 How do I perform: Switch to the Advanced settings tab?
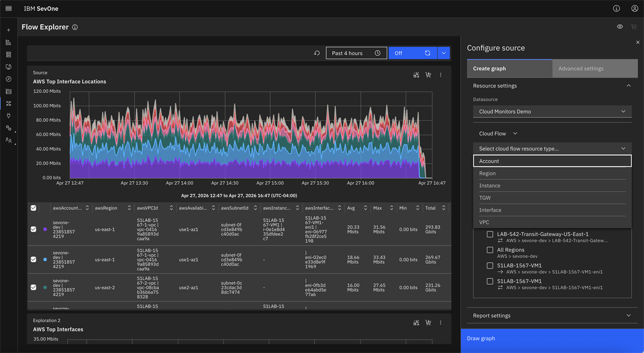coord(595,68)
